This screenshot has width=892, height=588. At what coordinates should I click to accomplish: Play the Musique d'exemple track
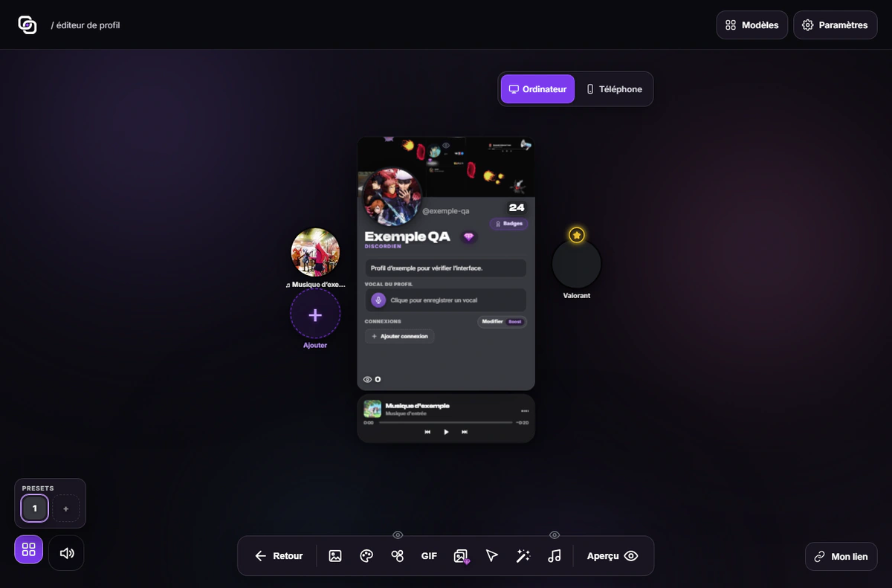point(446,432)
